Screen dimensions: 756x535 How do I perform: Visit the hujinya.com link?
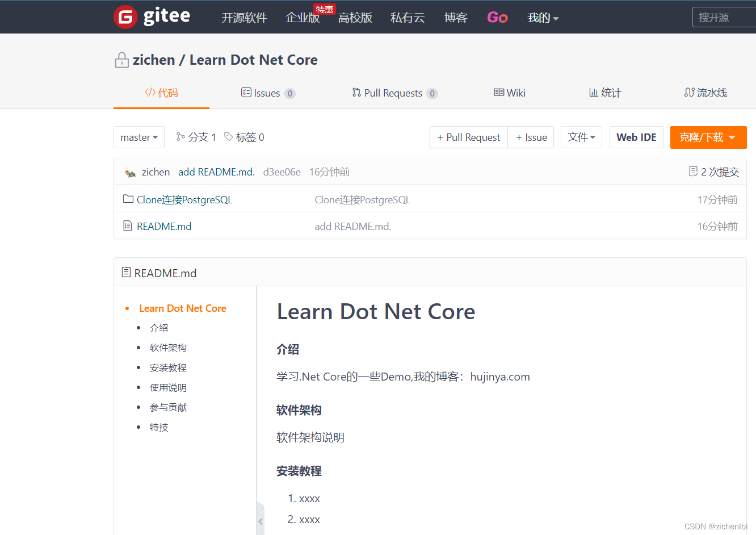pos(500,377)
